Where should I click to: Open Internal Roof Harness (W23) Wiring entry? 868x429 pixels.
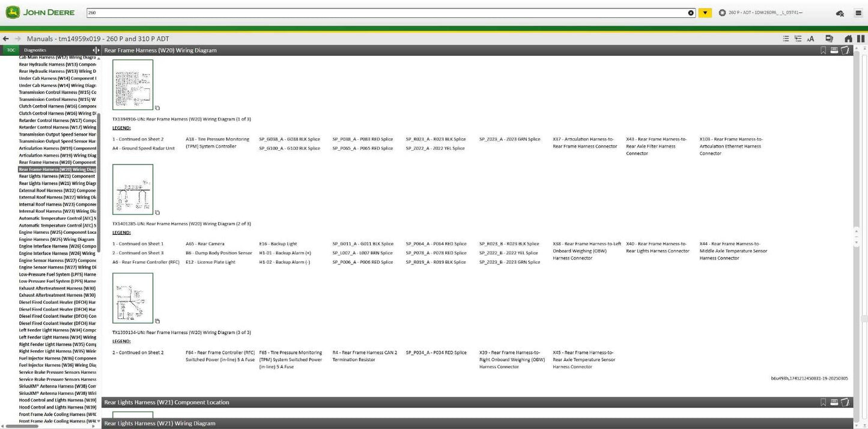(x=58, y=211)
